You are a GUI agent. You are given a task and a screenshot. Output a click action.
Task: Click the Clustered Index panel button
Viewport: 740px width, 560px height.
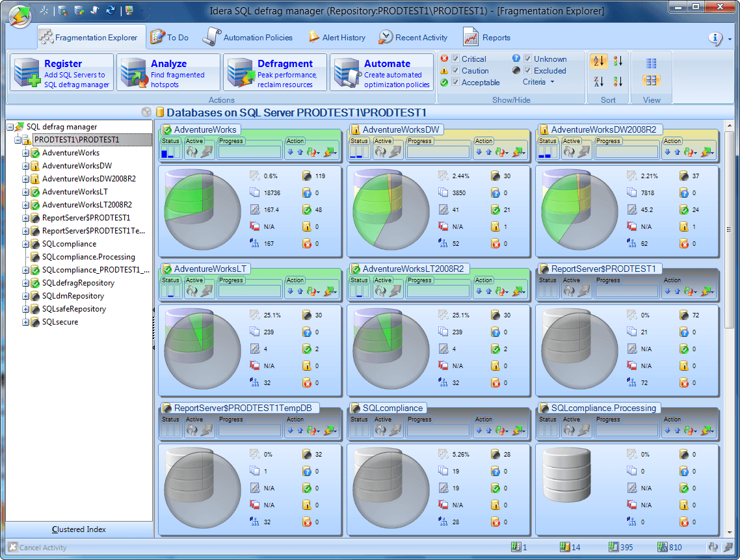79,529
